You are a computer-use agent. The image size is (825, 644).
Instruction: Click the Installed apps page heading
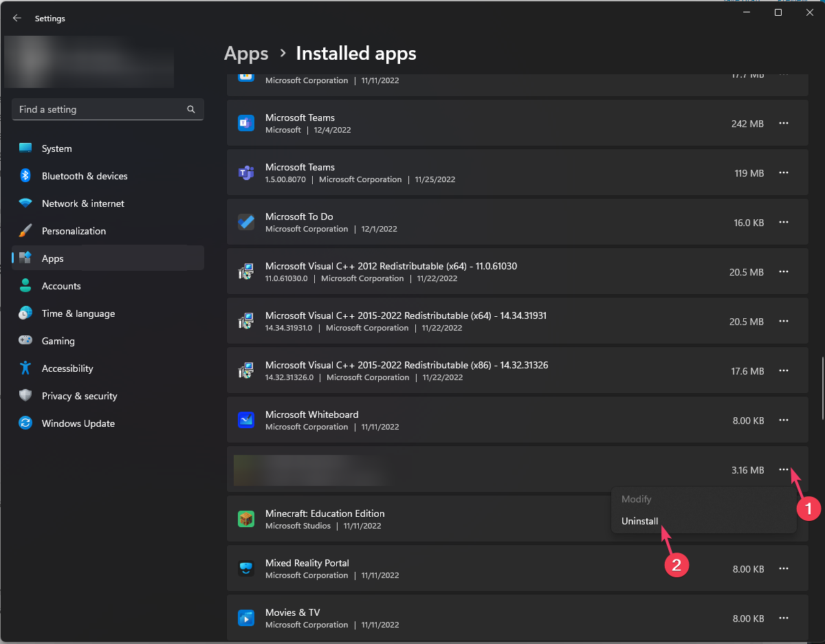356,53
